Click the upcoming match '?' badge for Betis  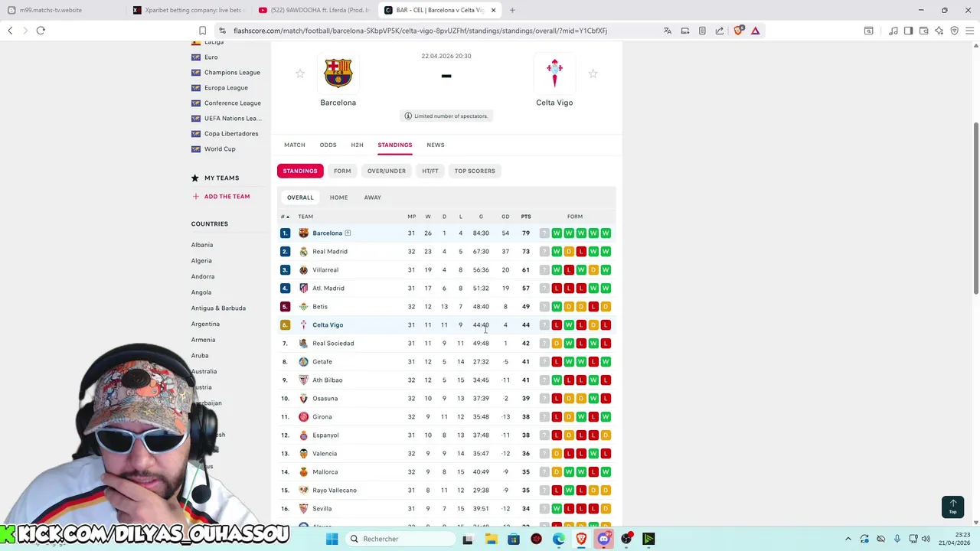[544, 307]
